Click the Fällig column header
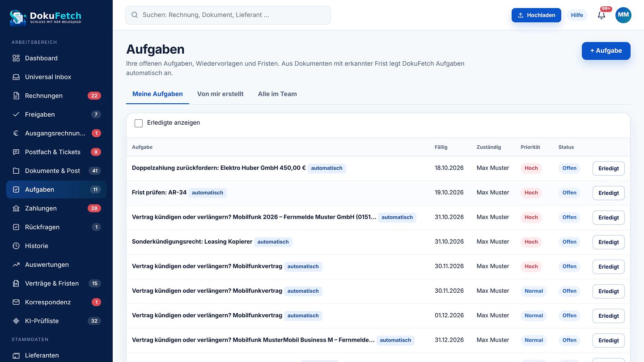 (x=441, y=147)
